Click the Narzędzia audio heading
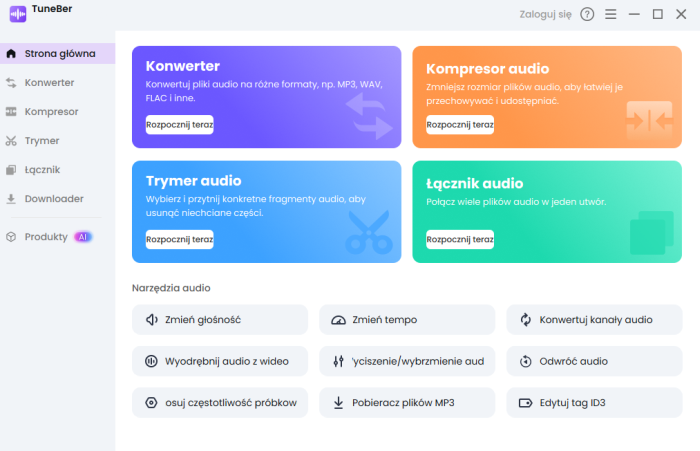Image resolution: width=700 pixels, height=451 pixels. (171, 288)
